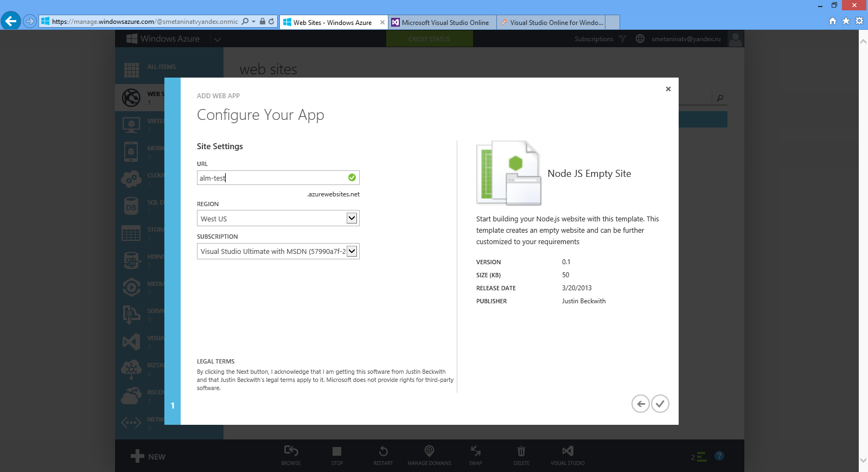Screen dimensions: 868x472
Task: Complete the wizard with the checkmark button
Action: (x=660, y=404)
